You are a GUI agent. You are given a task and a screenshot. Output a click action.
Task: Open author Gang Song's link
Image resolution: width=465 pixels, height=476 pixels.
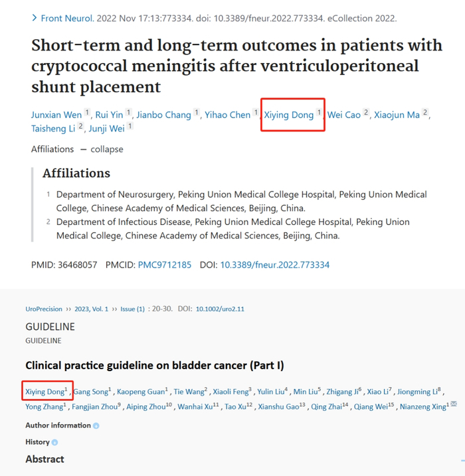[x=90, y=392]
